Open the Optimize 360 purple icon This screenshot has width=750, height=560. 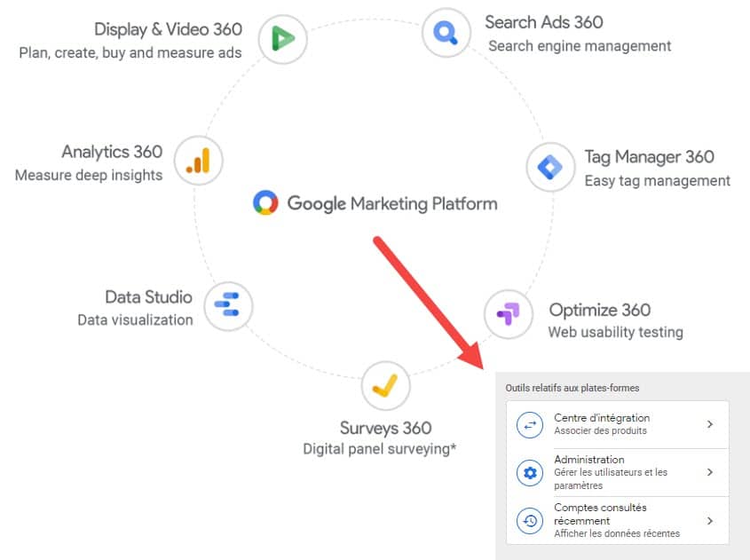(508, 314)
